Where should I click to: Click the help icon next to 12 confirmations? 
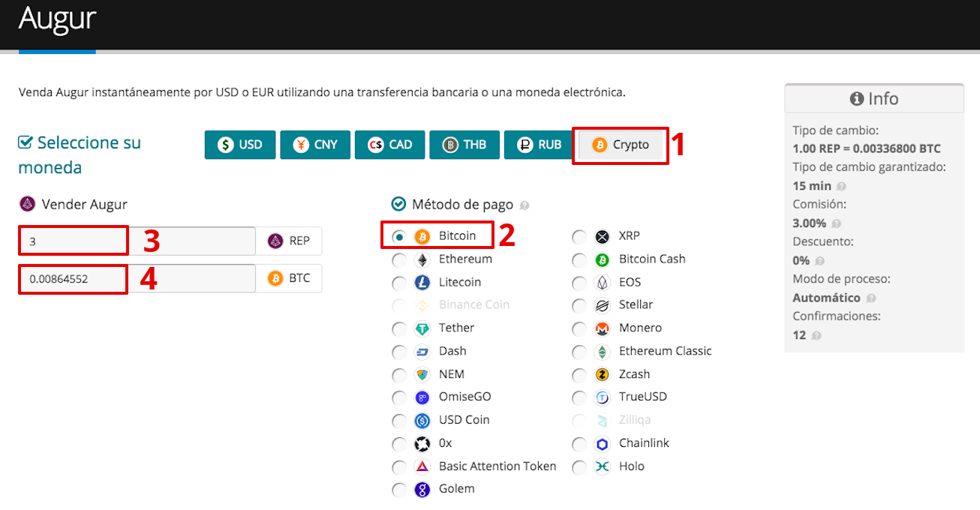click(816, 336)
